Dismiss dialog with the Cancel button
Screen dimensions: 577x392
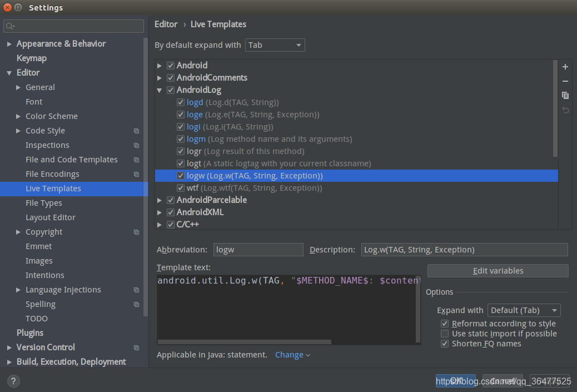tap(503, 380)
